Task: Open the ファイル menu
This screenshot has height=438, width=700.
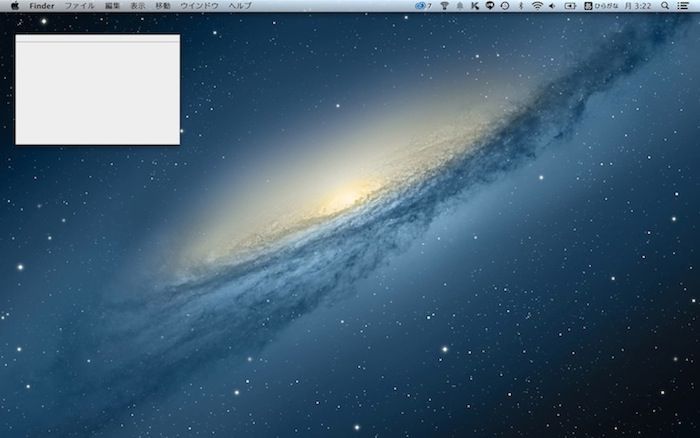Action: [x=79, y=6]
